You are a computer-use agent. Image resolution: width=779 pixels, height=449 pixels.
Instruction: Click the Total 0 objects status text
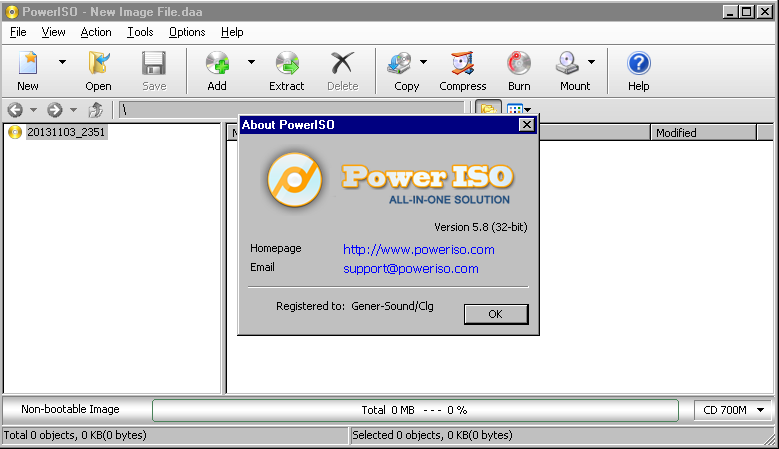tap(75, 435)
